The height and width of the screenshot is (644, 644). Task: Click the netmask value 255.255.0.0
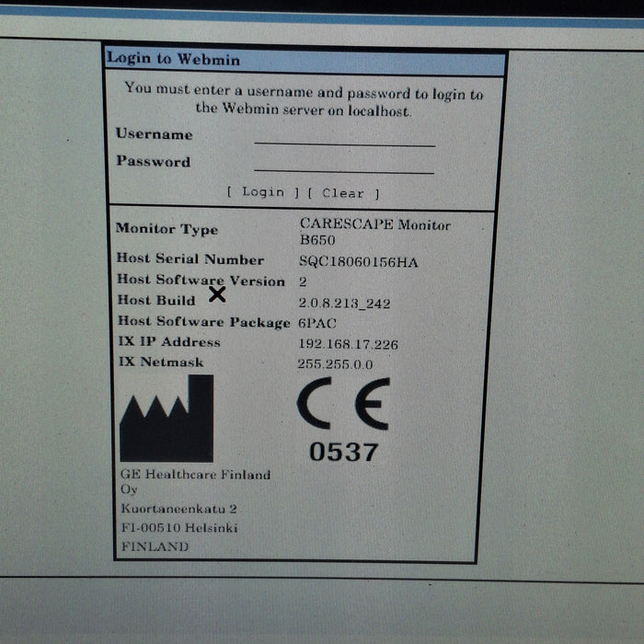pyautogui.click(x=335, y=364)
